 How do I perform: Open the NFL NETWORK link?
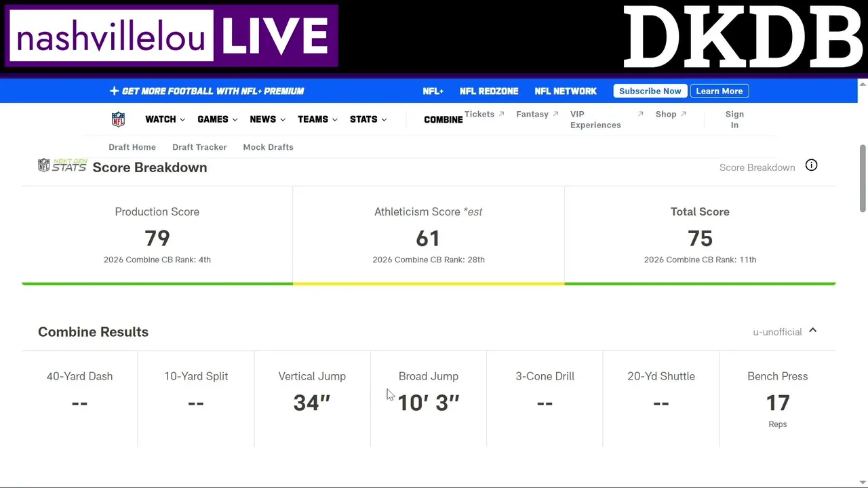point(566,91)
